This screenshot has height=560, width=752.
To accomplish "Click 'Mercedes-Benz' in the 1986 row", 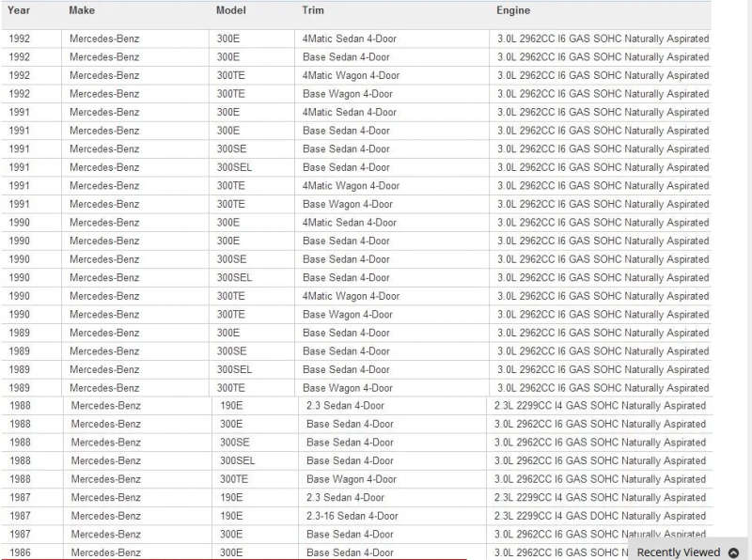I will (106, 552).
